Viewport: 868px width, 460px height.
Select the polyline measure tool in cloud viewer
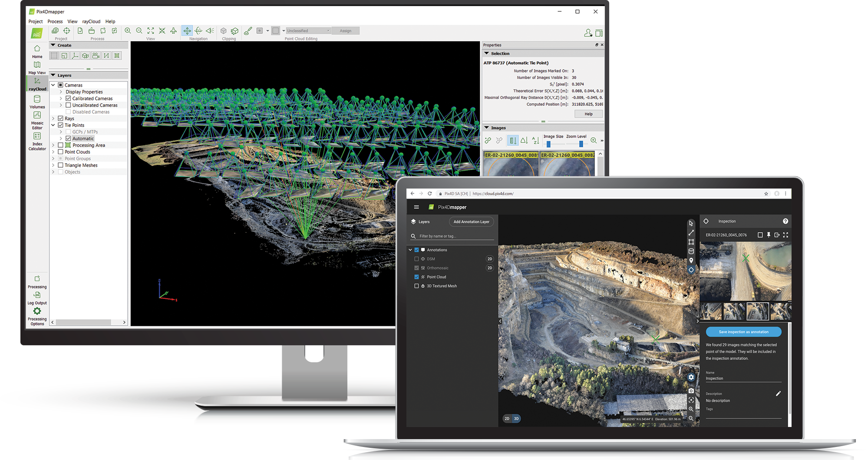[691, 233]
